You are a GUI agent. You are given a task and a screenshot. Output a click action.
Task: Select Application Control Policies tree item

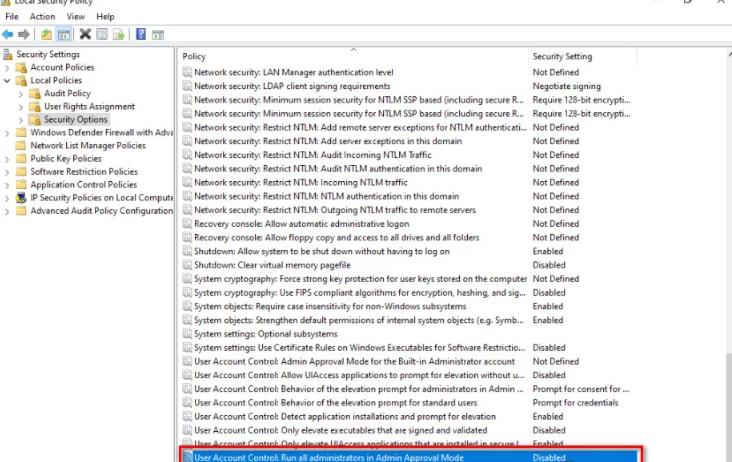click(x=84, y=185)
